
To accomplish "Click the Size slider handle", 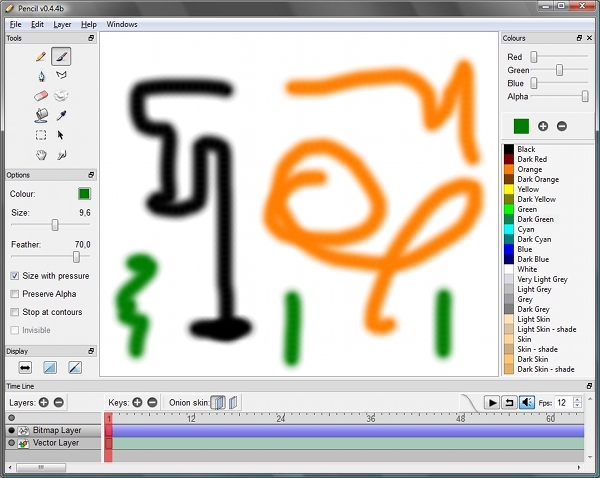I will (55, 225).
